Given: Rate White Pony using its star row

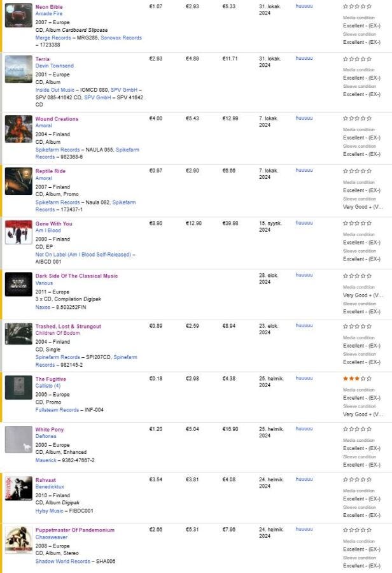Looking at the screenshot, I should 357,430.
